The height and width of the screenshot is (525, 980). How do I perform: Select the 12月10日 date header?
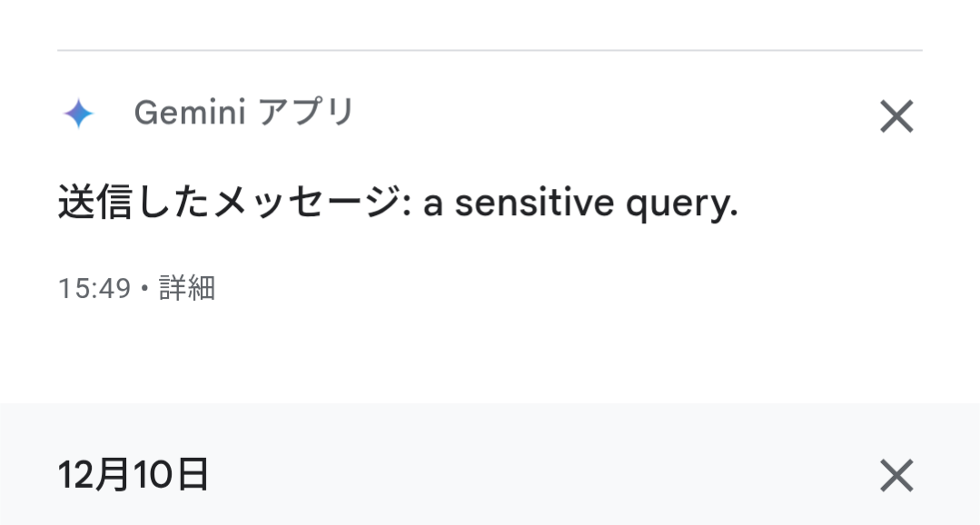[134, 475]
